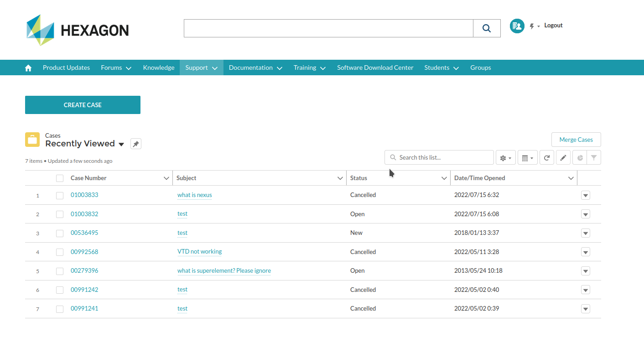Show the charts panel icon

pyautogui.click(x=580, y=157)
